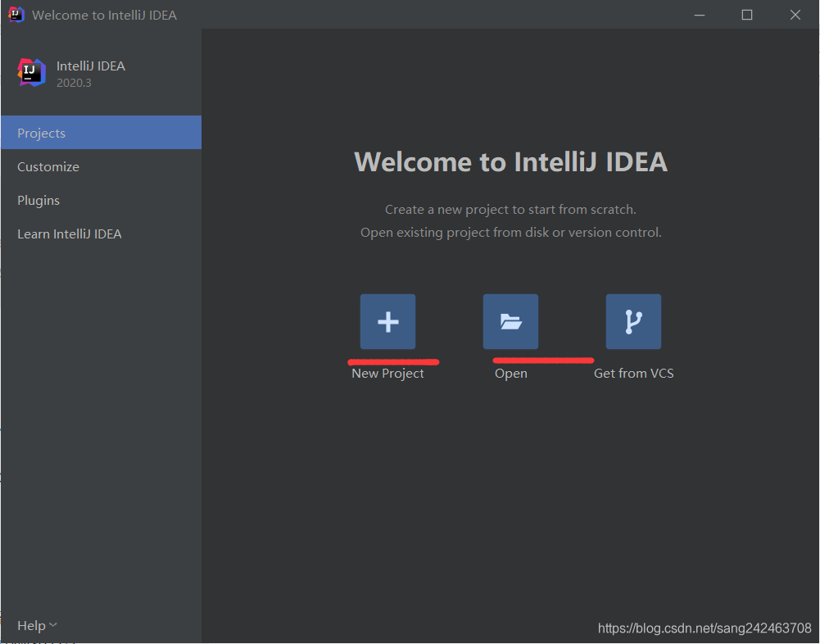This screenshot has height=644, width=820.
Task: Switch to the Plugins section
Action: pyautogui.click(x=101, y=201)
